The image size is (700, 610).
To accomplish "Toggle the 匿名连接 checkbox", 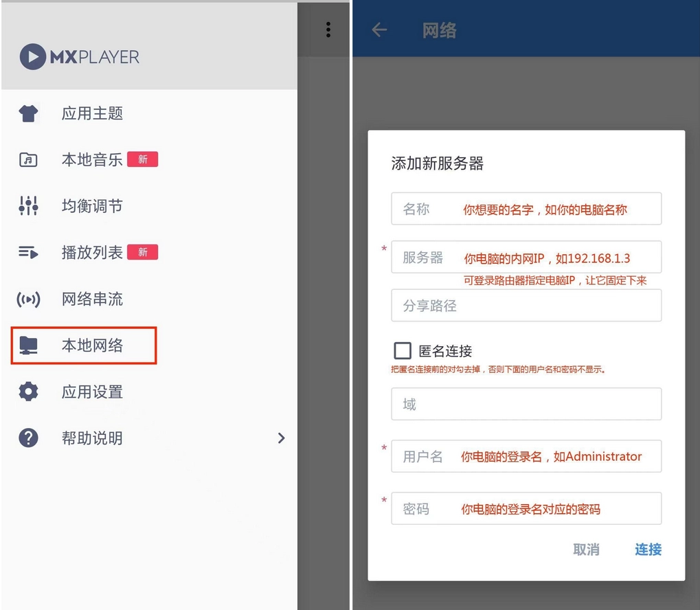I will [x=403, y=351].
